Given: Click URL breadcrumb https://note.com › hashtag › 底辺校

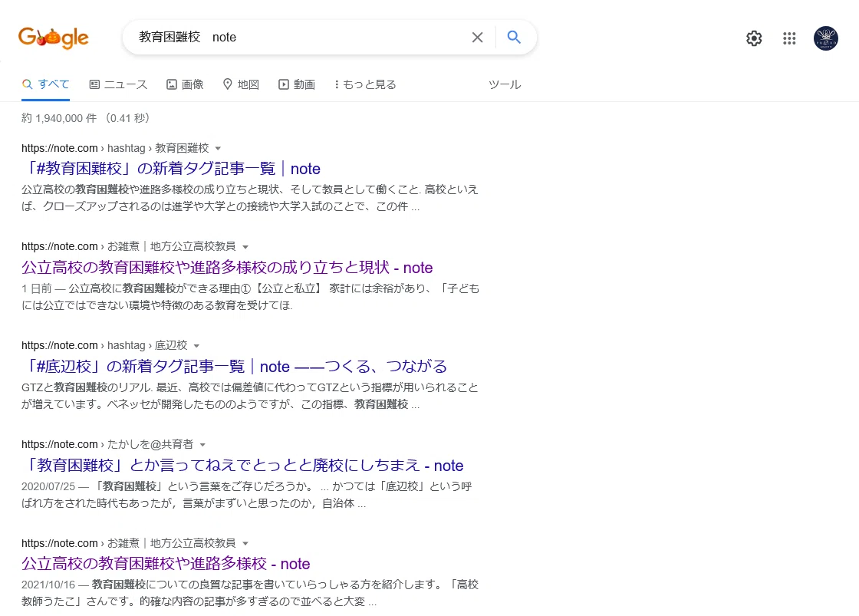Looking at the screenshot, I should (104, 345).
